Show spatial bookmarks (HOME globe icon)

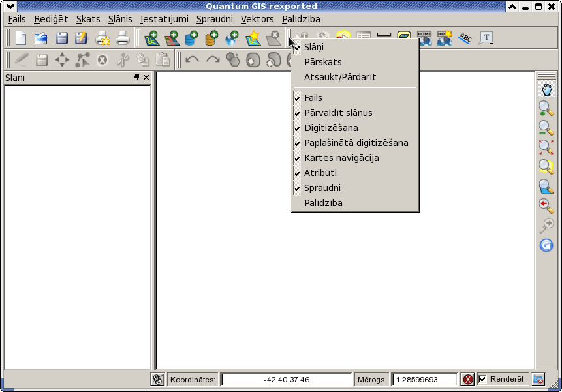pos(424,38)
